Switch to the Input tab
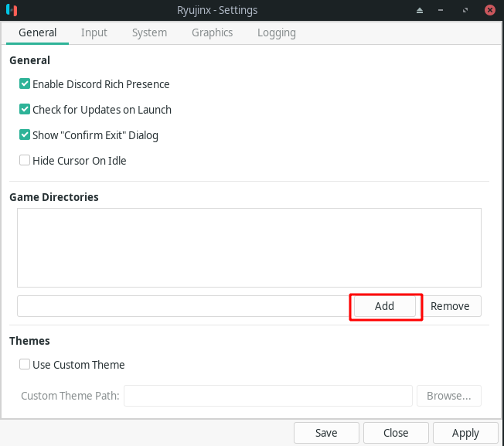 point(94,32)
